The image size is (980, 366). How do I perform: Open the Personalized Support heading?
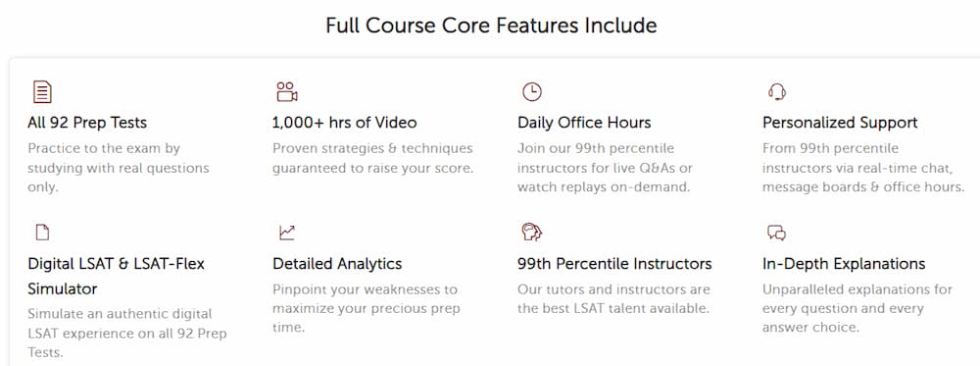click(840, 123)
